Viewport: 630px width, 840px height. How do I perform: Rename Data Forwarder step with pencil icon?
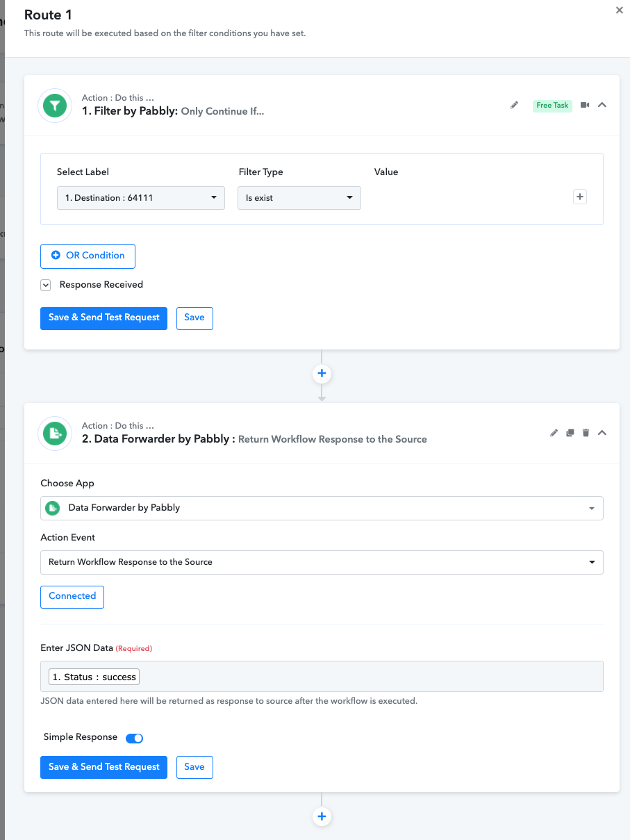click(554, 433)
